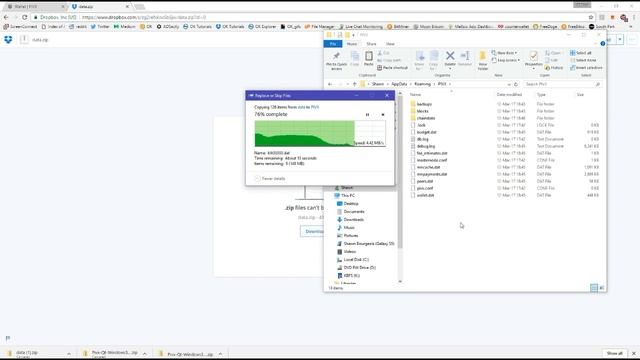Open the Share tab in Explorer
Viewport: 640px width, 360px height.
point(371,44)
